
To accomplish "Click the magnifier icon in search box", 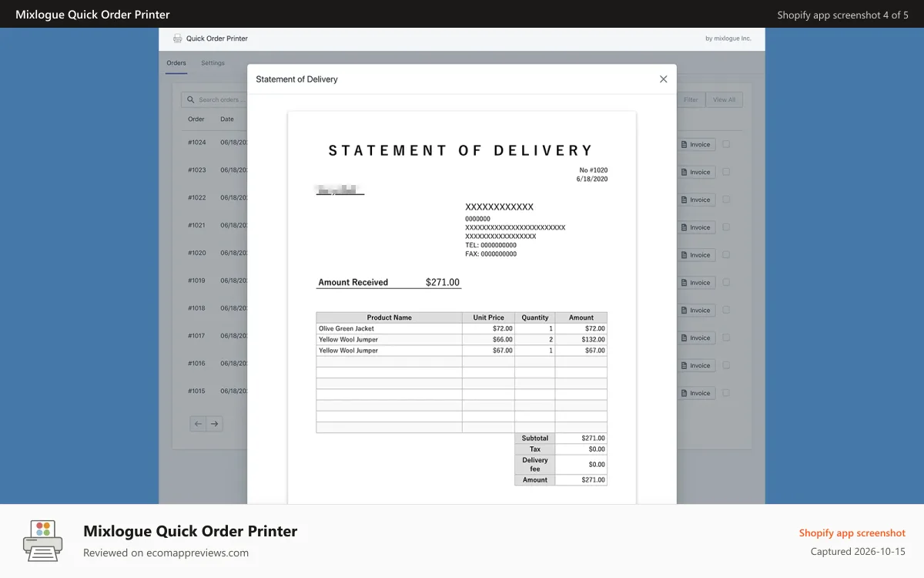I will [x=190, y=99].
